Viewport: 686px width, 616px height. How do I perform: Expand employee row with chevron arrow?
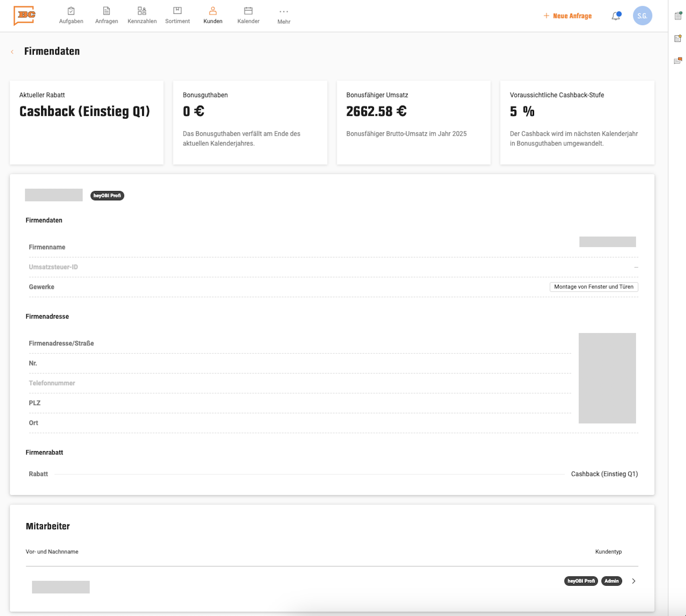(x=633, y=581)
